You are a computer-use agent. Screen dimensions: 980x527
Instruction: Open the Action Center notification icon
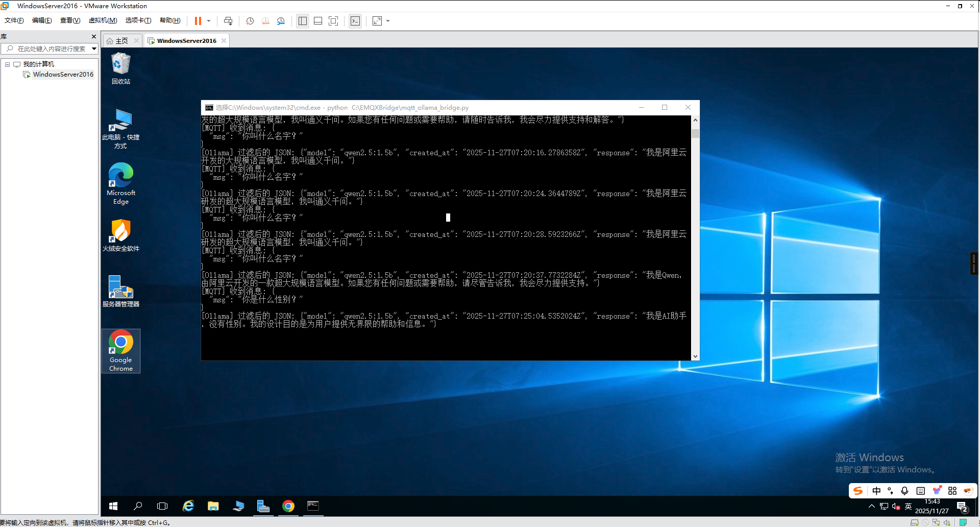click(963, 507)
